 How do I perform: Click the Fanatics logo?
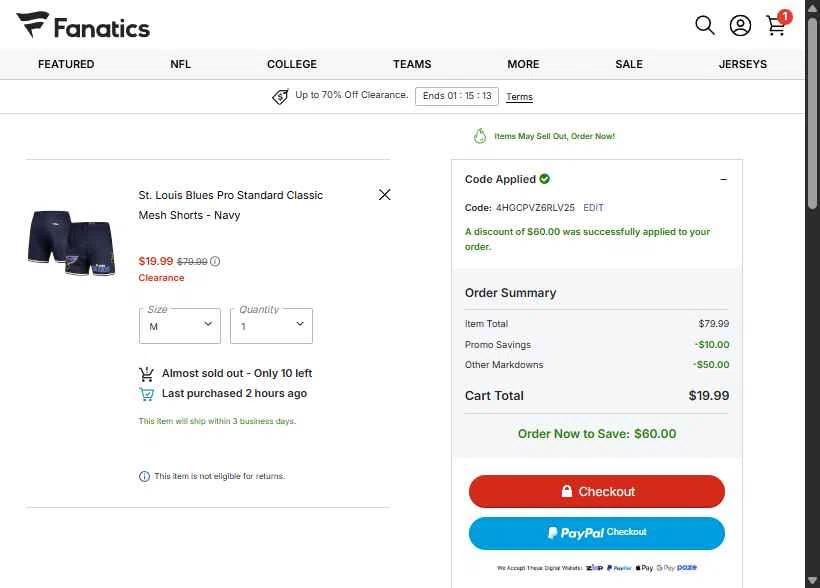[83, 26]
